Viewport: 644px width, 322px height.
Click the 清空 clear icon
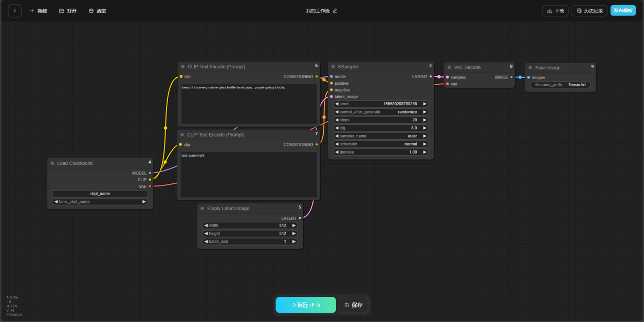coord(91,11)
